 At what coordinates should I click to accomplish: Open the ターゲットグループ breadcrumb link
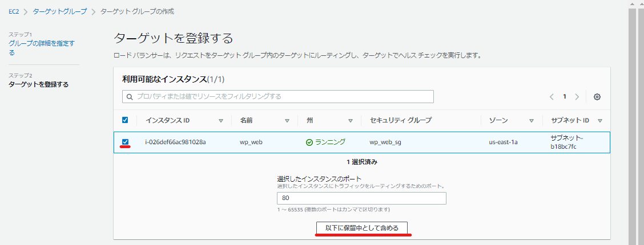59,11
